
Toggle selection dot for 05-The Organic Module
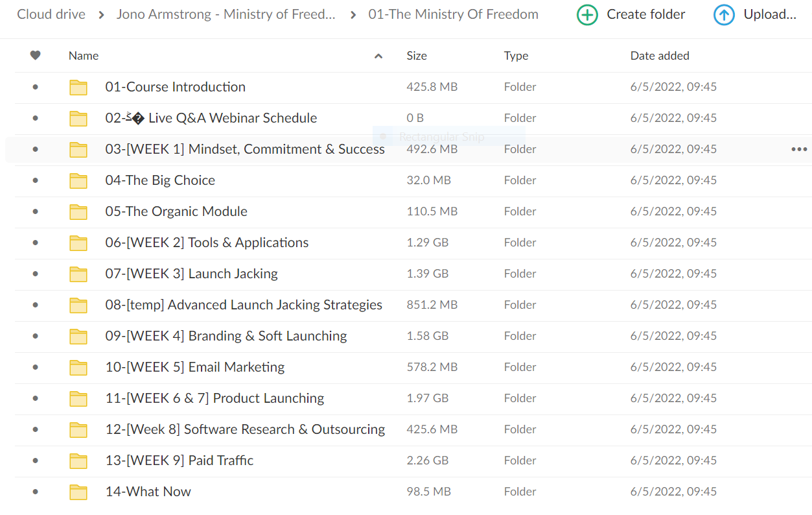tap(34, 211)
